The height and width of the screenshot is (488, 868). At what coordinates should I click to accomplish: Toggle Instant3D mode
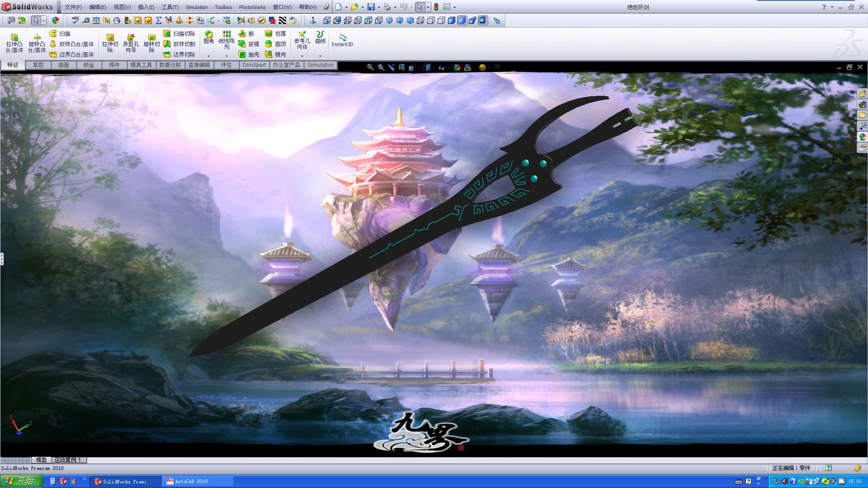(342, 40)
